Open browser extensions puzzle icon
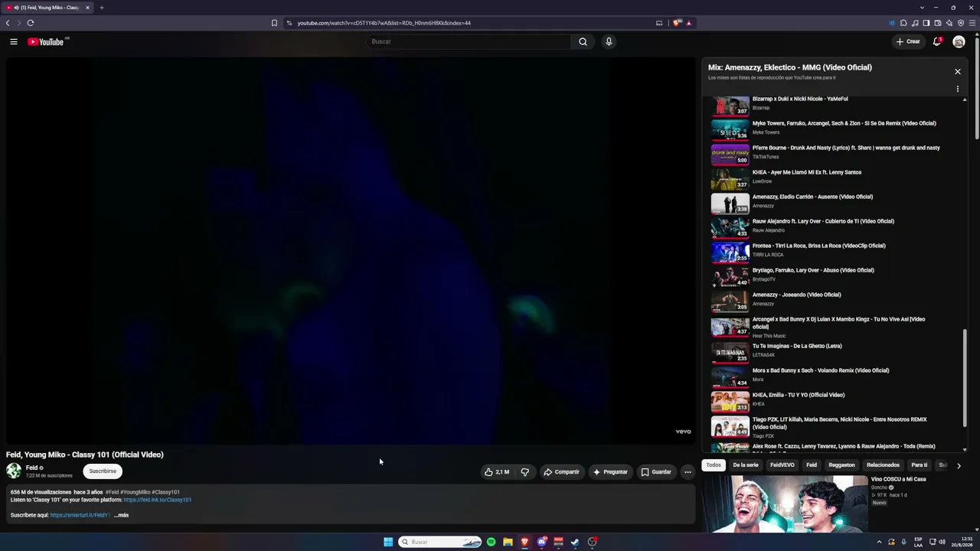This screenshot has width=980, height=551. (x=903, y=23)
